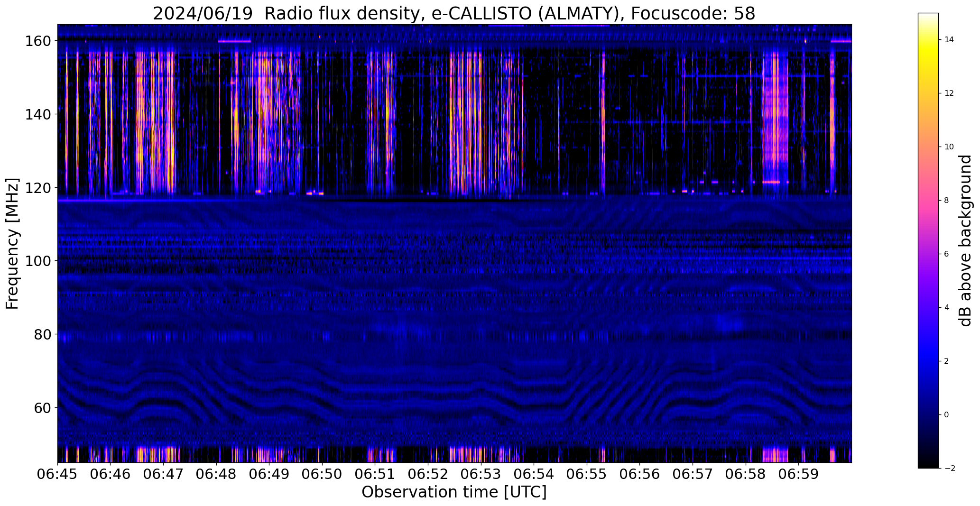980x506 pixels.
Task: Click the 'dB above background' colorbar label
Action: (x=965, y=240)
